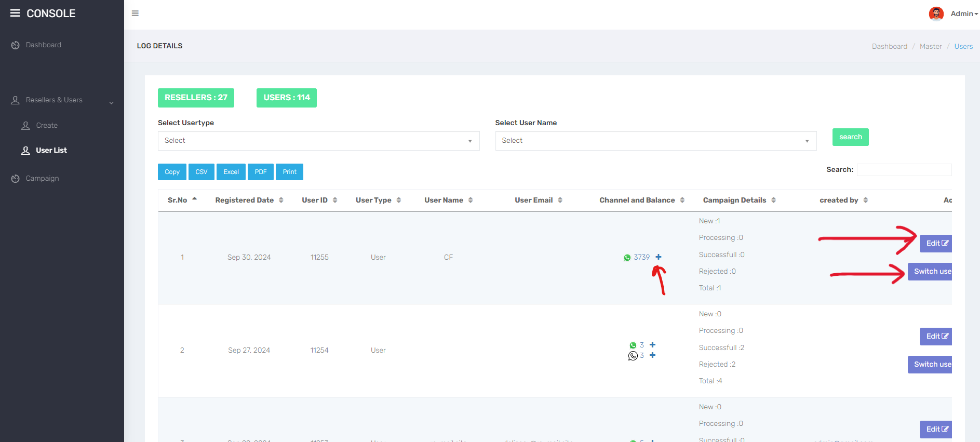Export the table using the Excel button
The image size is (980, 442).
pos(231,172)
